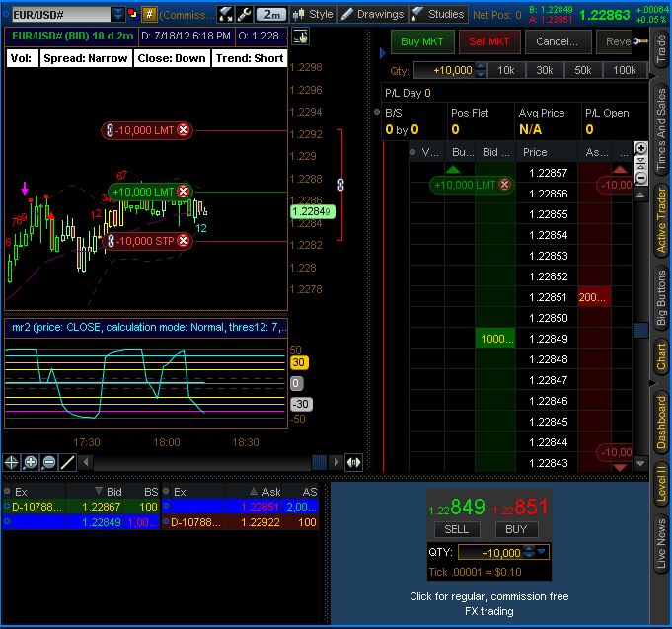Open the Live News side tab
This screenshot has width=672, height=629.
pos(661,544)
